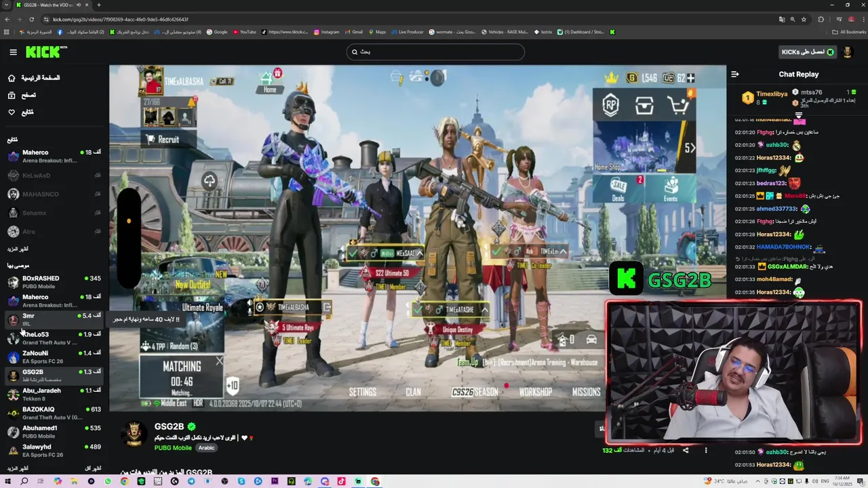Open BAZOKAIQ channel
868x488 pixels.
(54, 413)
